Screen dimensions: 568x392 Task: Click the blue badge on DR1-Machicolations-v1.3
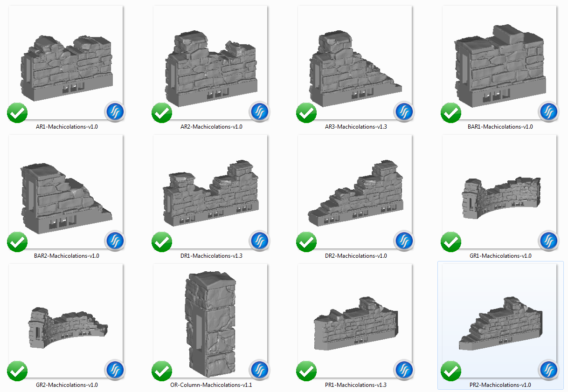click(x=259, y=241)
